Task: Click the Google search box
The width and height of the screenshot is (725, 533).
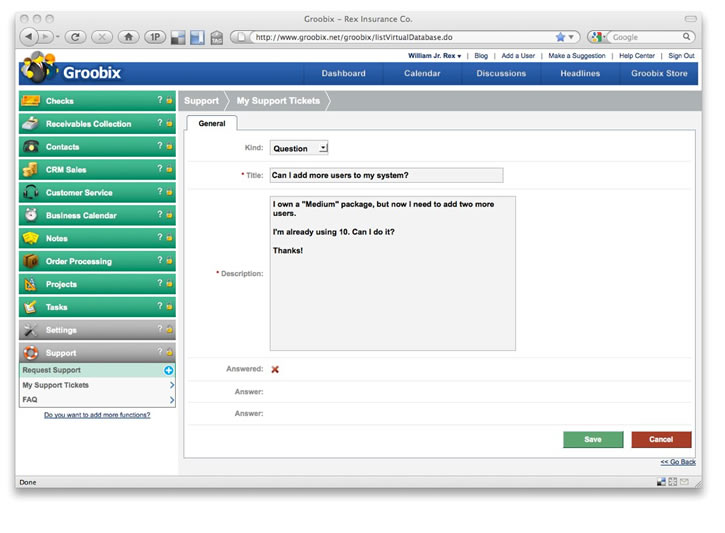Action: 645,37
